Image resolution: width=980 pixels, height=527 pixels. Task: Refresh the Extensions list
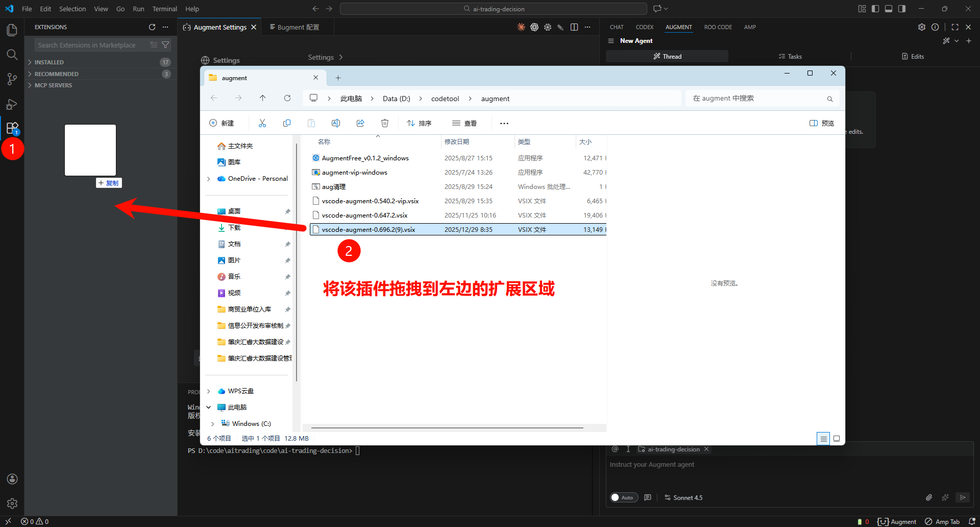point(152,27)
